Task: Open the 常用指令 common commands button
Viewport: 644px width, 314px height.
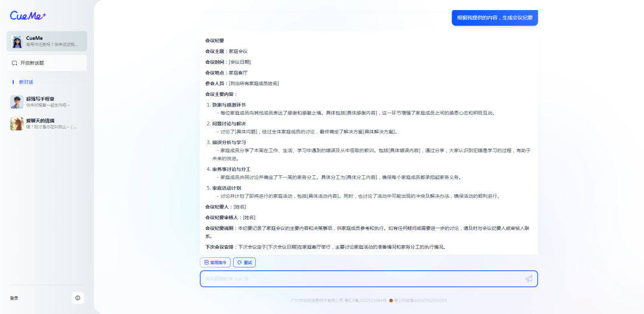Action: (x=215, y=262)
